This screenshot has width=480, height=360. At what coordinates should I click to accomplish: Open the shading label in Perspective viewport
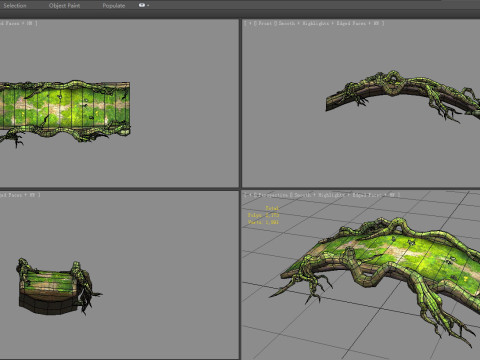(345, 195)
